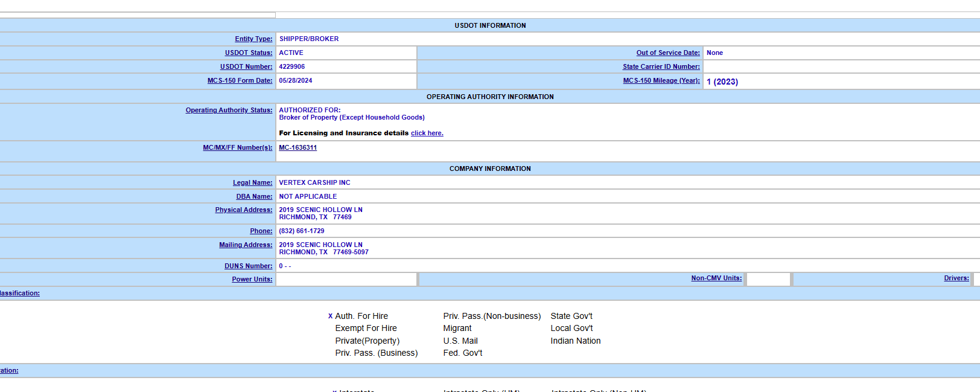
Task: Click the 'Exempt For Hire' classification entry
Action: point(366,328)
